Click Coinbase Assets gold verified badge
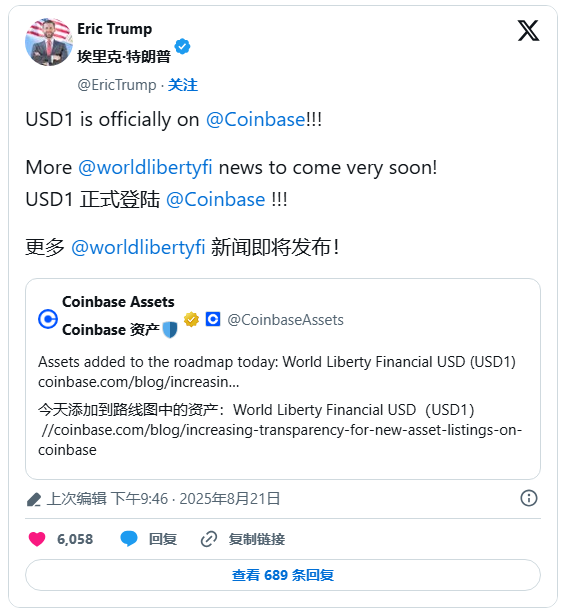This screenshot has height=614, width=566. coord(191,320)
